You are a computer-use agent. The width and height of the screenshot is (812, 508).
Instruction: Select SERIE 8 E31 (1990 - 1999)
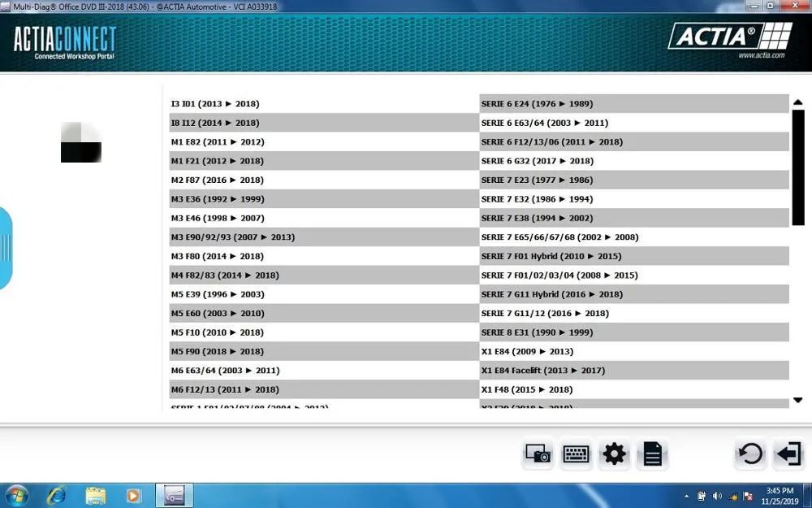click(x=634, y=332)
